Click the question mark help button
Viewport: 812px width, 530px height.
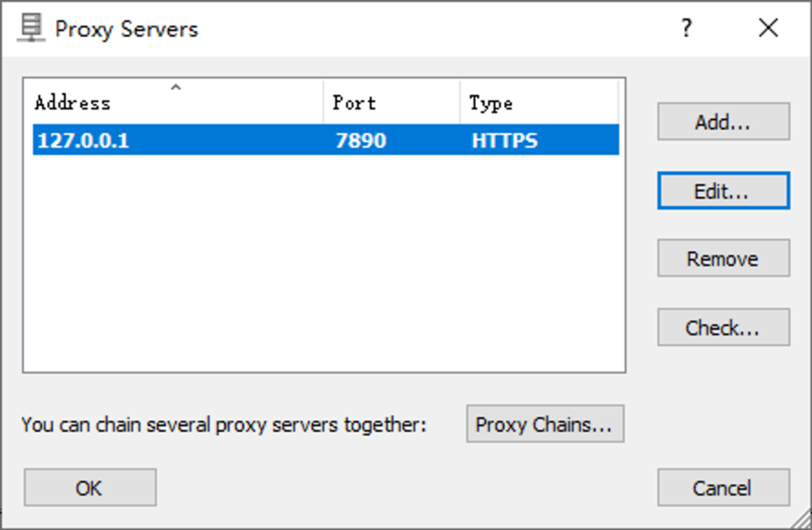[686, 28]
